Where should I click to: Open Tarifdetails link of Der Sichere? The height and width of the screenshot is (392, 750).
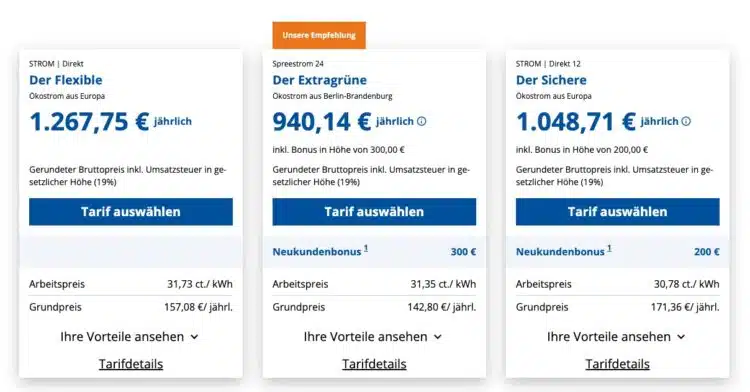point(618,364)
